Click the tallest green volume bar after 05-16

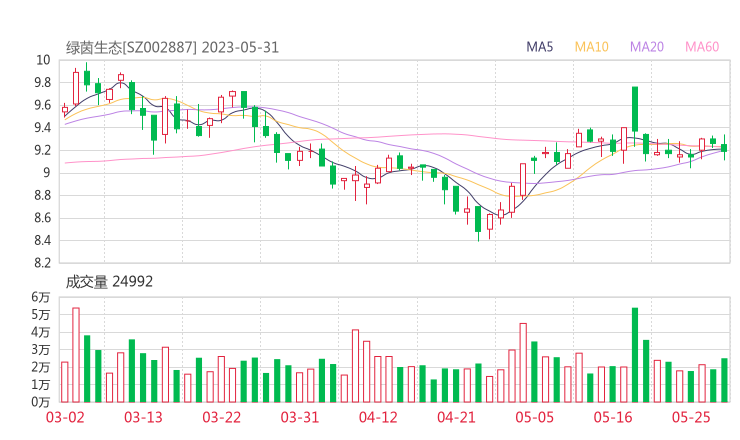pyautogui.click(x=635, y=355)
